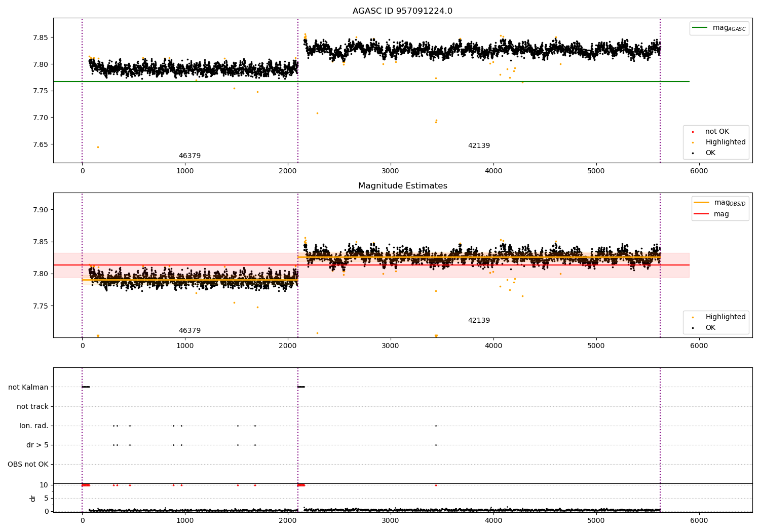Click the "7.65" y-axis tick label
Screen dimensions: 760x532
[41, 144]
